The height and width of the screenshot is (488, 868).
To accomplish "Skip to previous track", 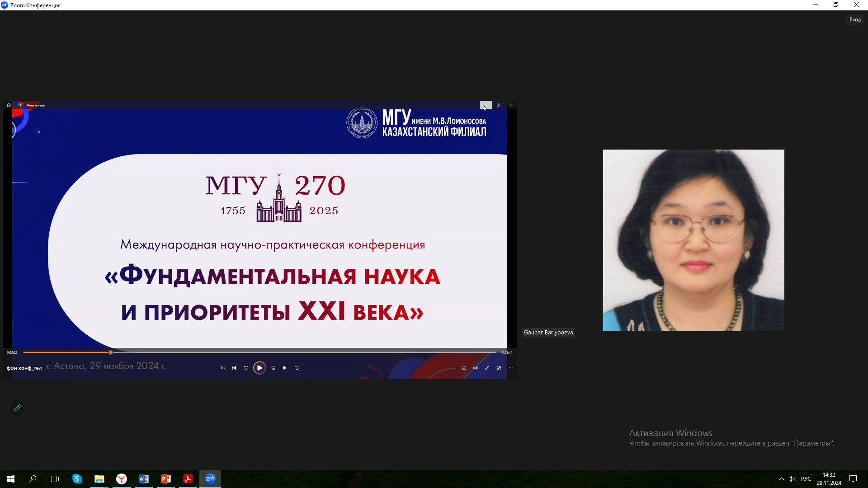I will point(234,368).
